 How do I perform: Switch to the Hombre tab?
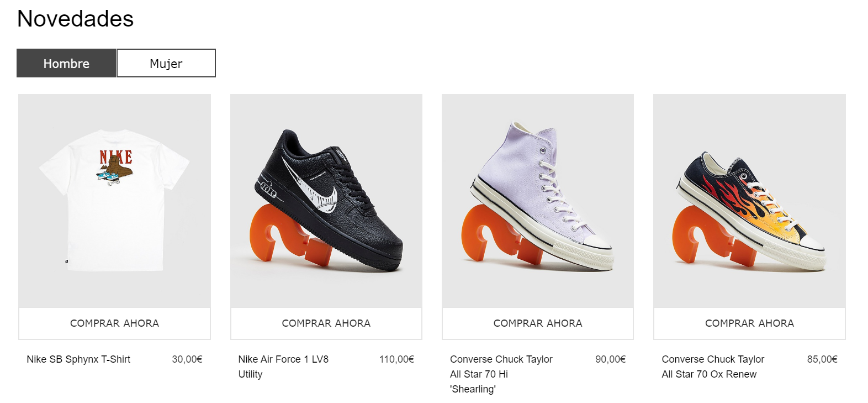pos(66,64)
